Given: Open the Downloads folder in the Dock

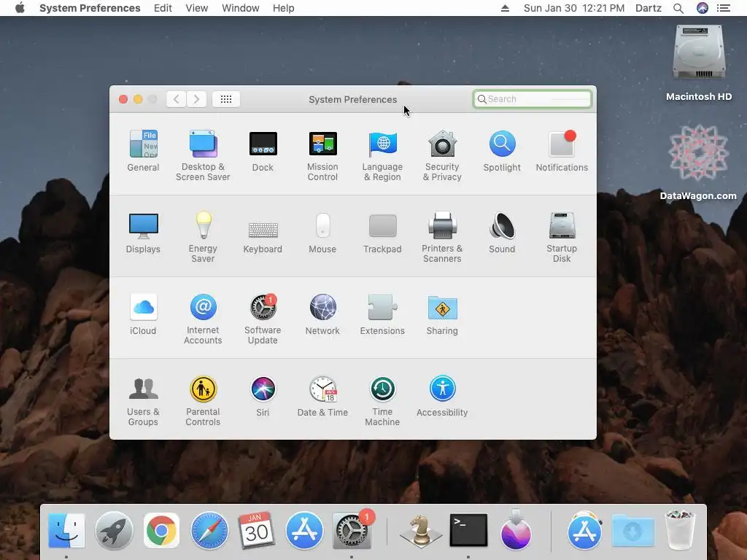Looking at the screenshot, I should 632,530.
